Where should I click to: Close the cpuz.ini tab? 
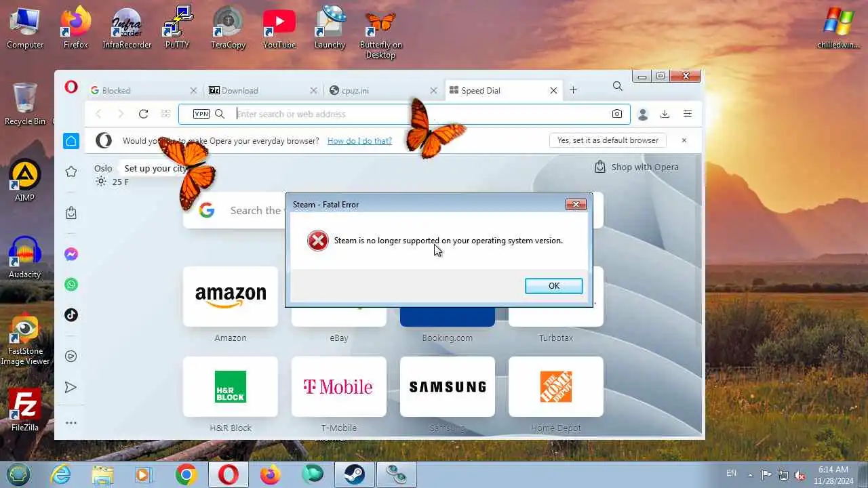click(433, 90)
